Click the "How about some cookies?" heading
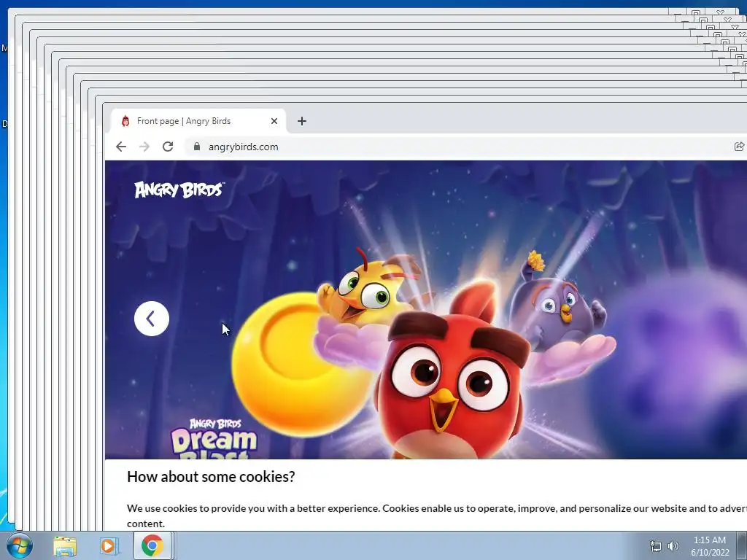 pyautogui.click(x=211, y=477)
